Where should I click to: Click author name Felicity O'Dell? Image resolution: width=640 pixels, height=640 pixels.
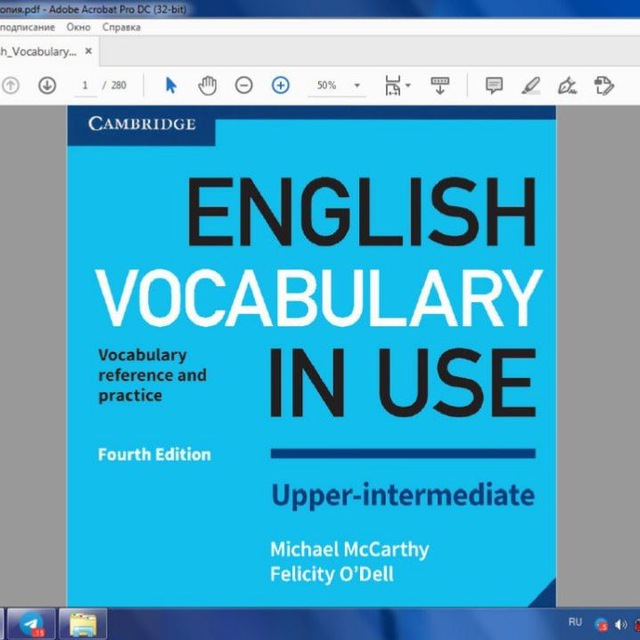pos(332,574)
